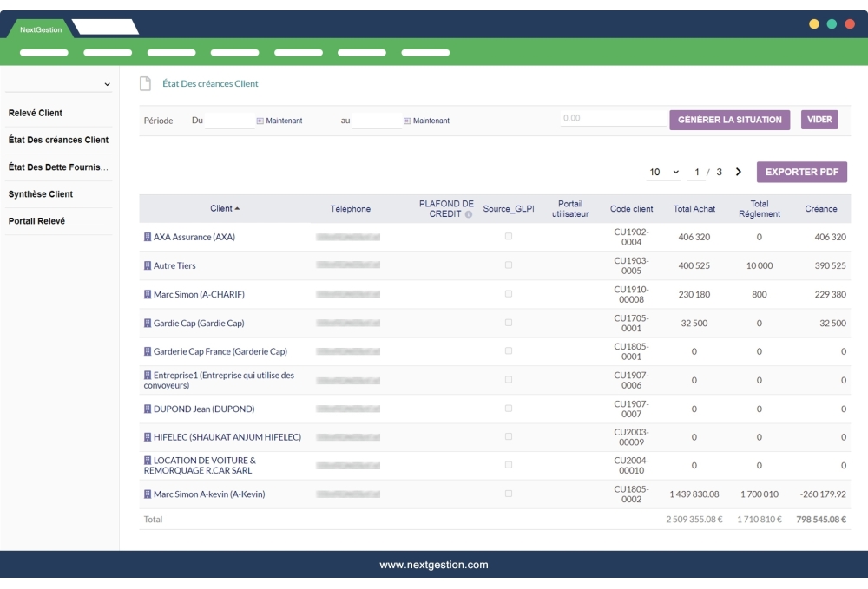Viewport: 868px width, 589px height.
Task: Click the 0.00 amount input field
Action: (x=612, y=118)
